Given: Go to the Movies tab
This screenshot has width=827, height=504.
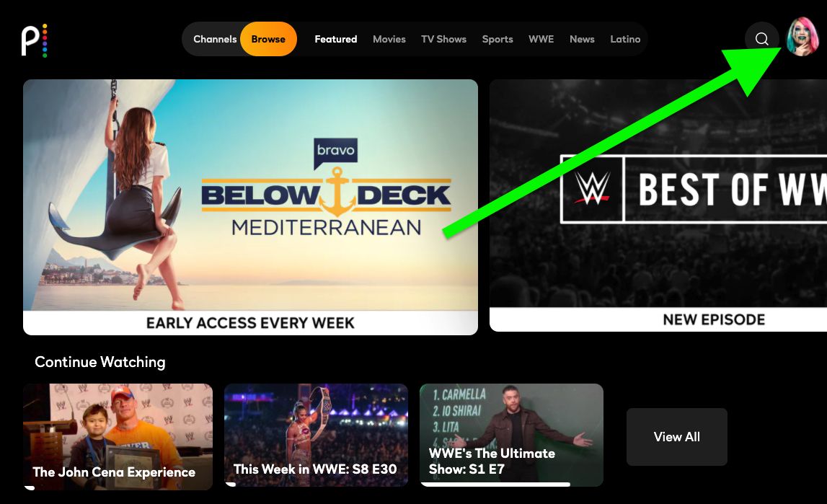Looking at the screenshot, I should (x=389, y=39).
